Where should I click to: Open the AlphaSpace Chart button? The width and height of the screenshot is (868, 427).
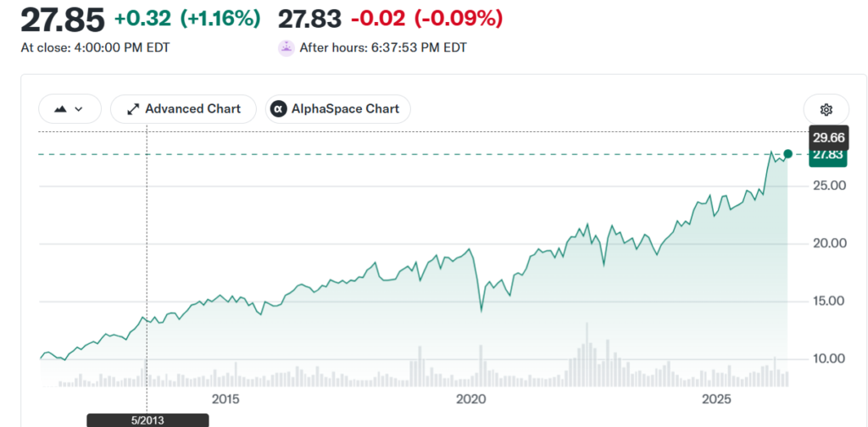[337, 109]
